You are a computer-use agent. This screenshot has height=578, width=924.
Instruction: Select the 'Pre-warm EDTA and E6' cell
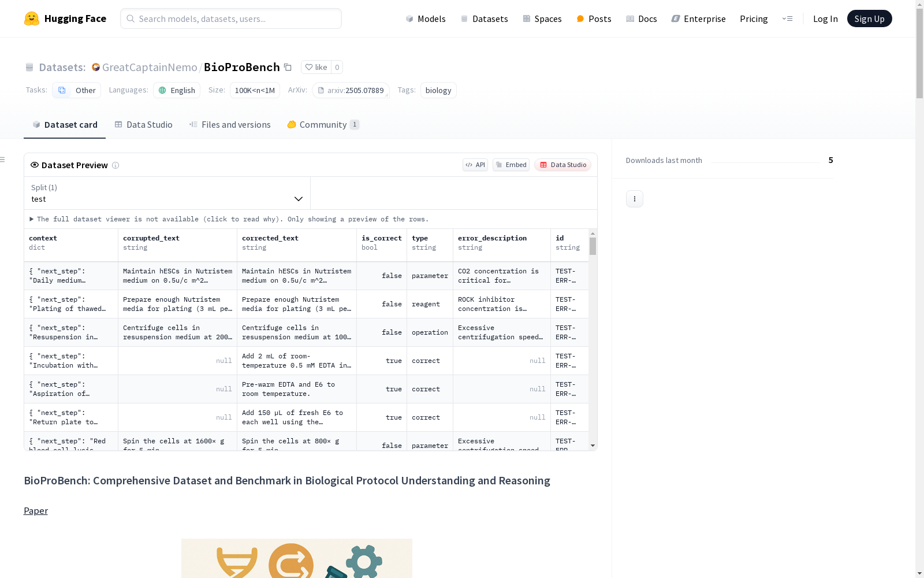click(297, 389)
